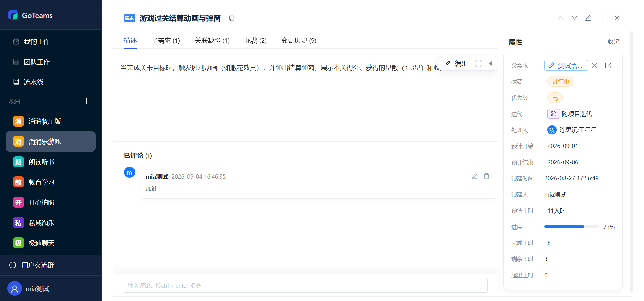Go to next item with down arrow

pos(574,18)
